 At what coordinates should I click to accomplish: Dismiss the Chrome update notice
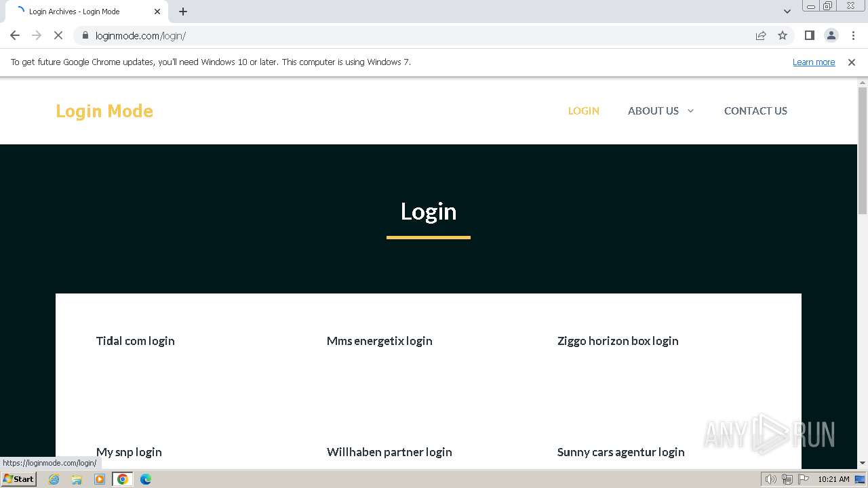click(851, 62)
